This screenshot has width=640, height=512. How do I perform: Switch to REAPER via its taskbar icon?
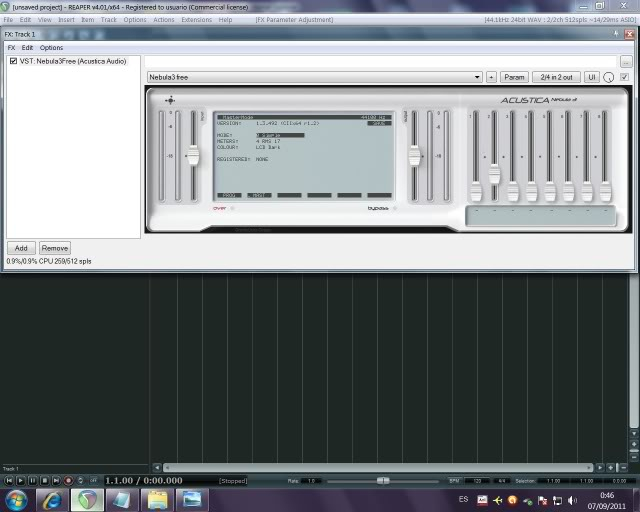[x=87, y=500]
